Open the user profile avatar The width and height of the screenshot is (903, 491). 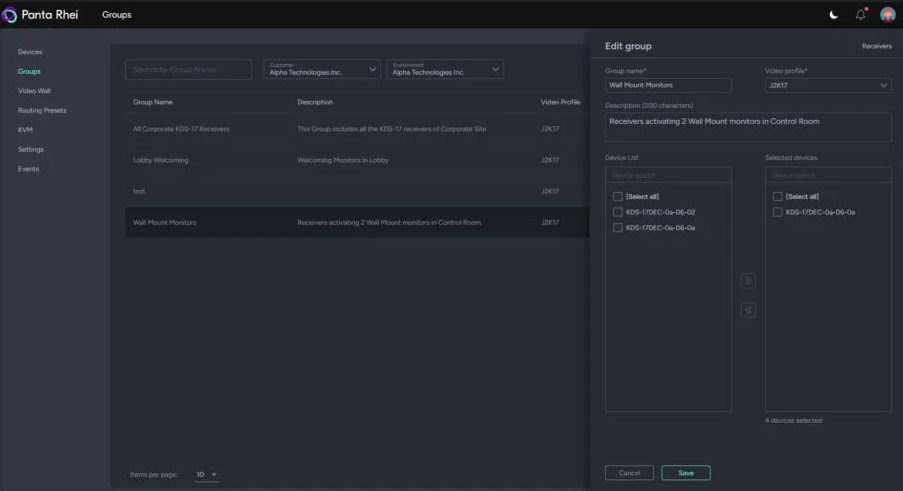887,15
